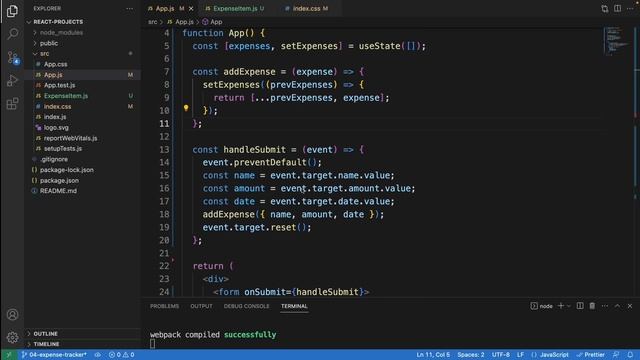Viewport: 640px width, 360px height.
Task: Open the feedback icon in status bar
Action: [x=616, y=355]
